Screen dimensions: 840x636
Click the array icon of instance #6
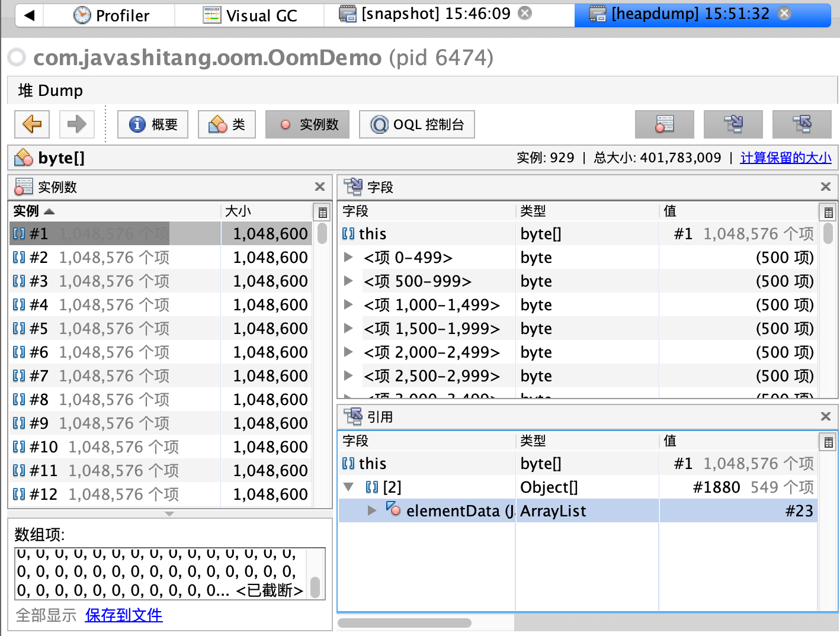[19, 352]
